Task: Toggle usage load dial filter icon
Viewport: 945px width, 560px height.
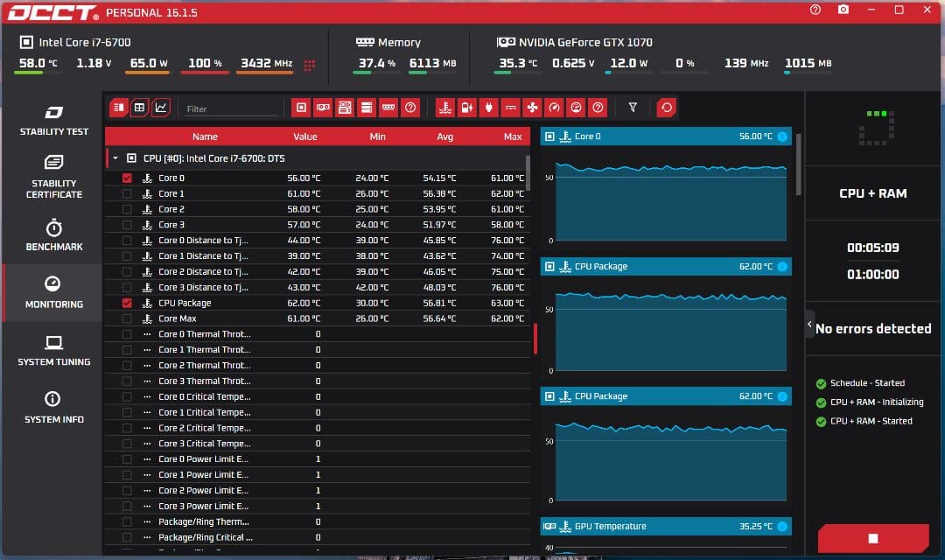Action: (576, 108)
